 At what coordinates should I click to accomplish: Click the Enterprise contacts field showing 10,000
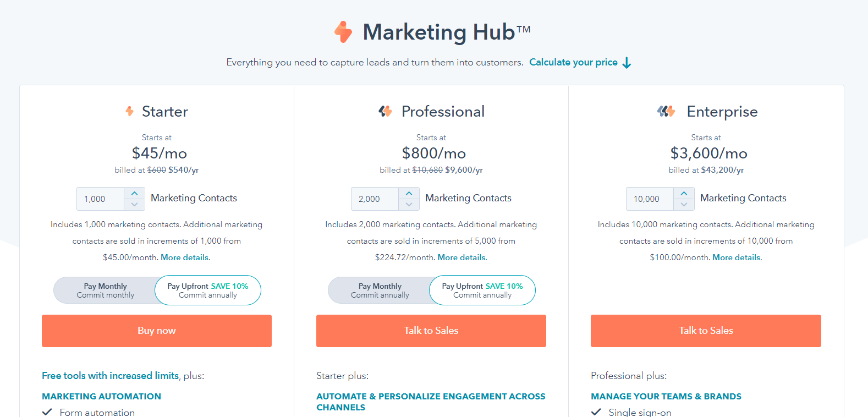[650, 199]
